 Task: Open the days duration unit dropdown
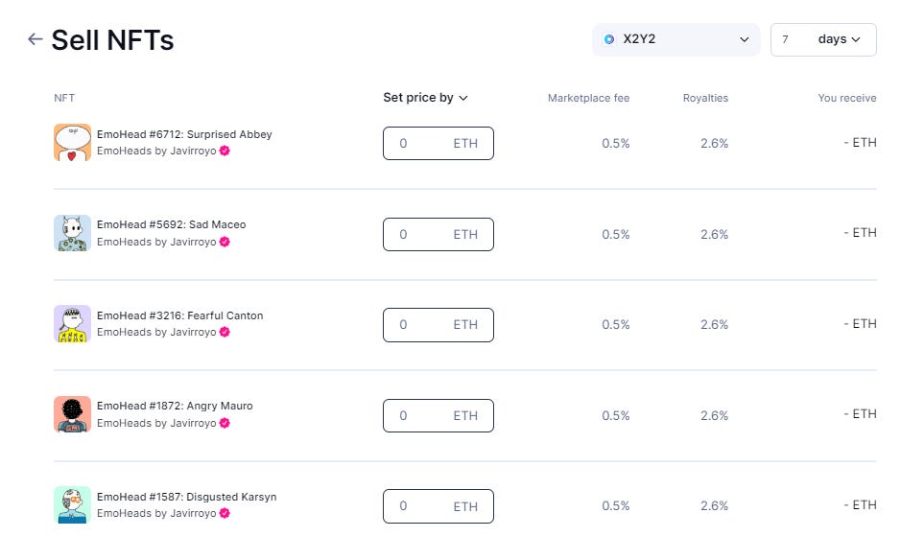(839, 39)
